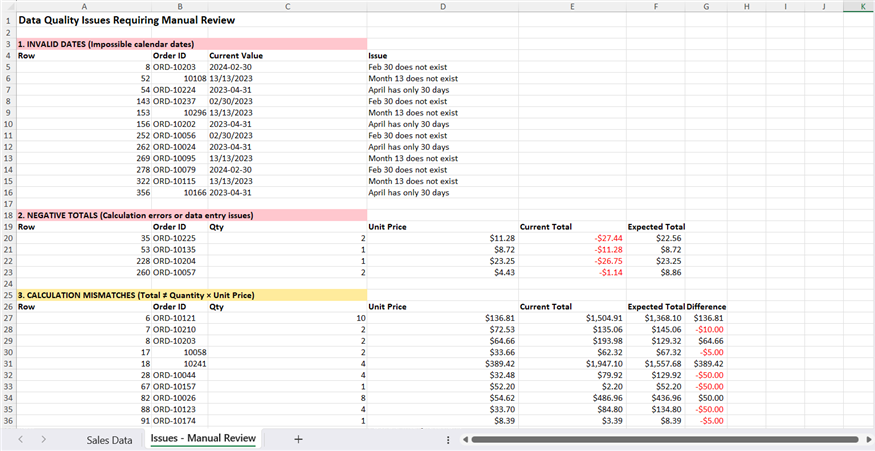The height and width of the screenshot is (451, 875).
Task: Click current total $1,504.91
Action: 604,318
